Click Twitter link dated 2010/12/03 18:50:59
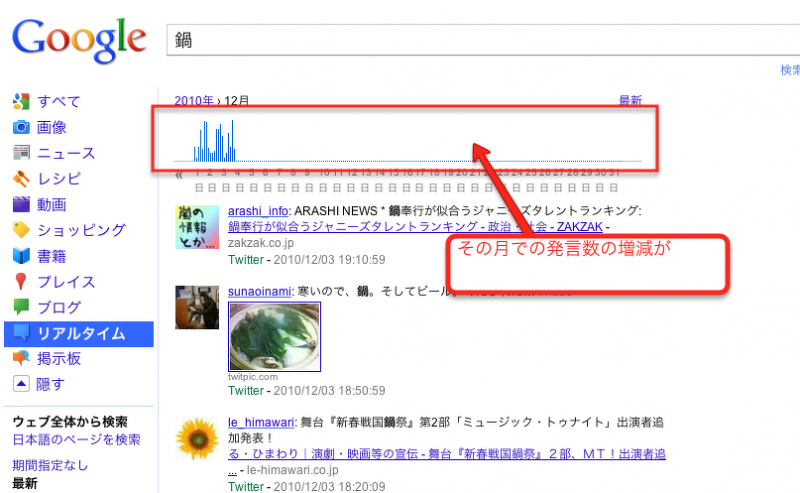 (x=246, y=391)
